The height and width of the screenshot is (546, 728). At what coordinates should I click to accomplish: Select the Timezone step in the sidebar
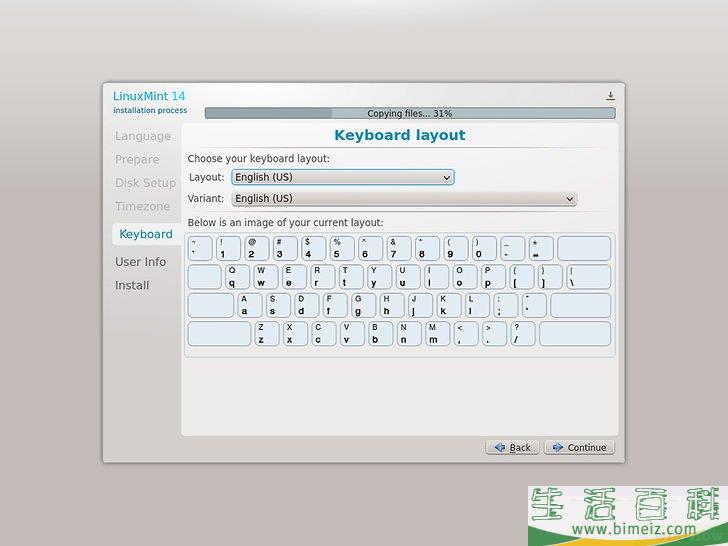point(142,206)
